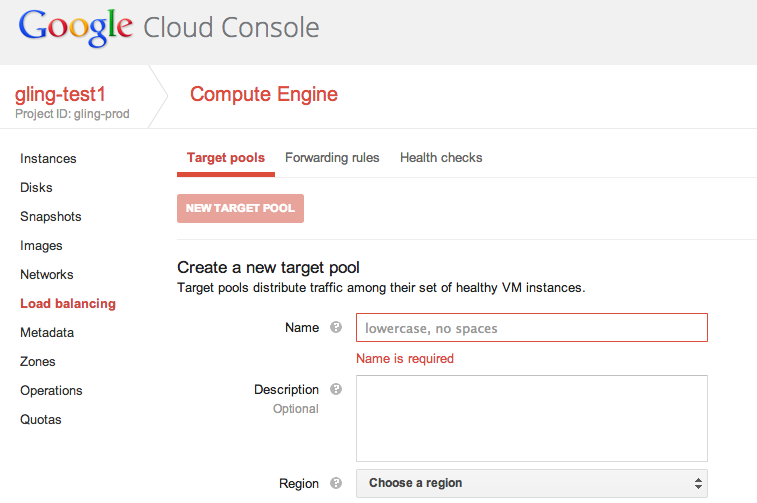The height and width of the screenshot is (503, 757).
Task: Select Snapshots from the left menu
Action: (x=51, y=217)
